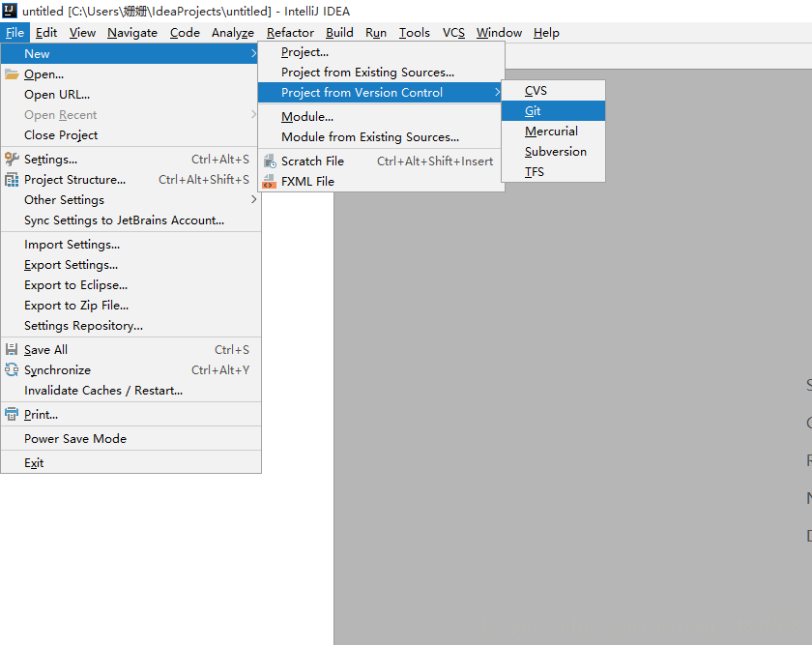Expand the Other Settings submenu arrow

[253, 199]
